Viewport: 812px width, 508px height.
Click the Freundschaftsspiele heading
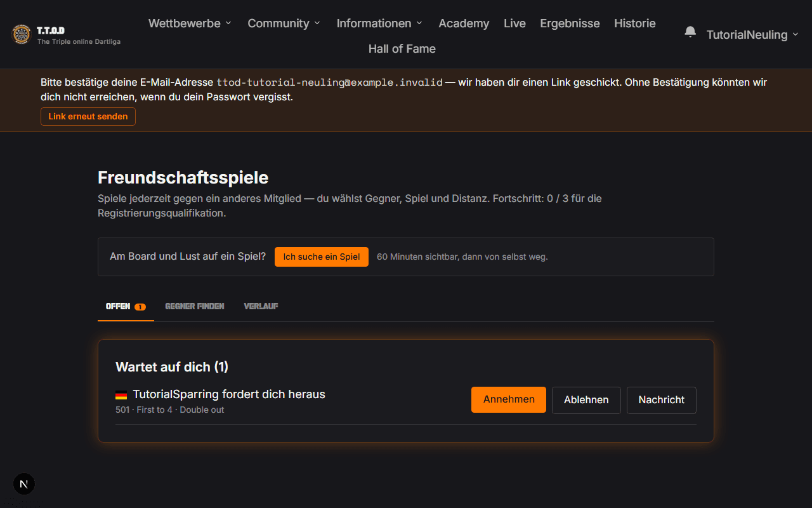point(183,177)
